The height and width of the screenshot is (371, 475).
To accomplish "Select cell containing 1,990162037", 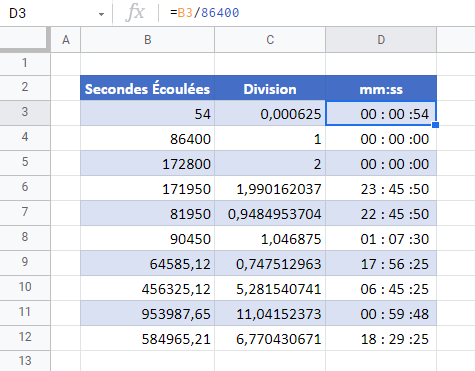I will pyautogui.click(x=270, y=188).
